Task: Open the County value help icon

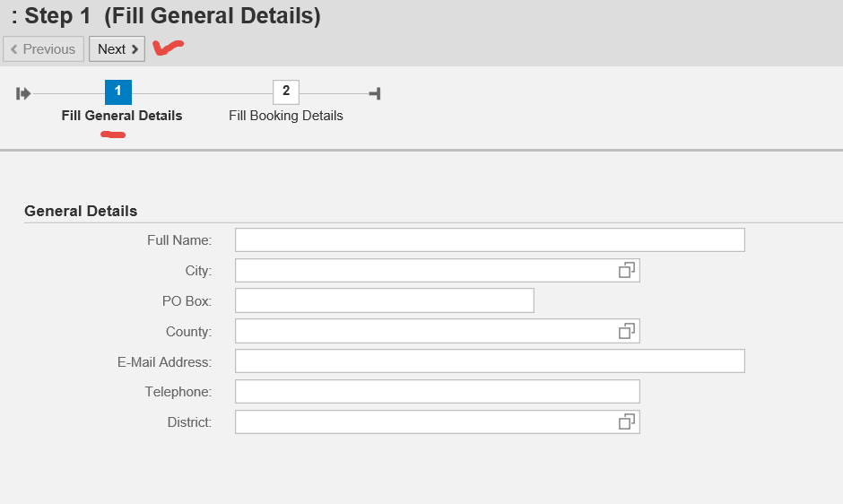Action: point(627,331)
